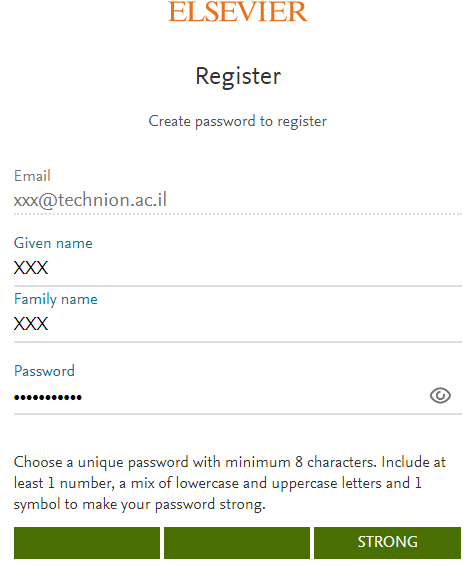The image size is (472, 566).
Task: Click the middle green strength bar segment
Action: point(237,543)
